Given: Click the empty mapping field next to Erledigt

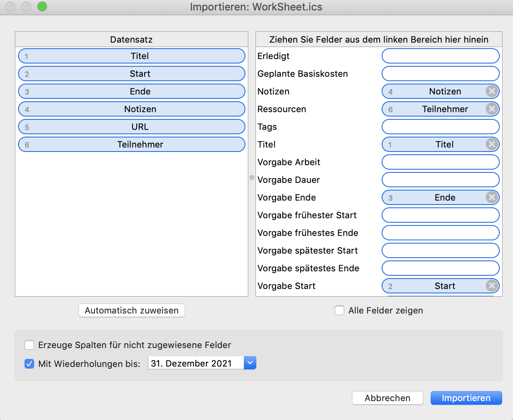Looking at the screenshot, I should (x=440, y=56).
